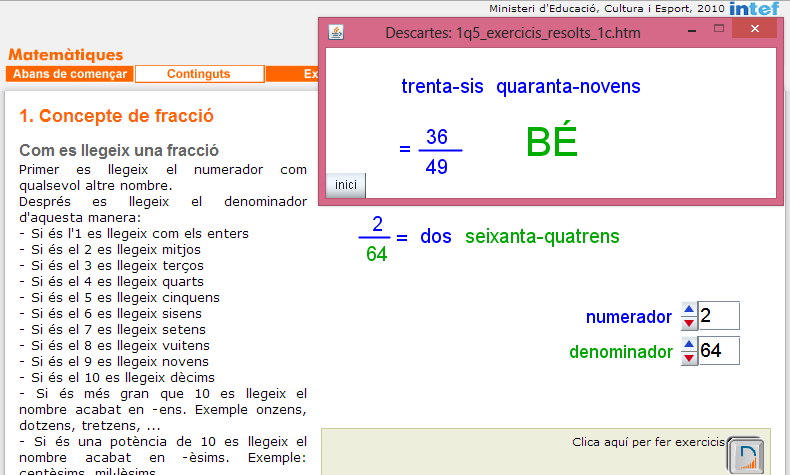Switch to the Continguts tab
The image size is (790, 475).
199,74
